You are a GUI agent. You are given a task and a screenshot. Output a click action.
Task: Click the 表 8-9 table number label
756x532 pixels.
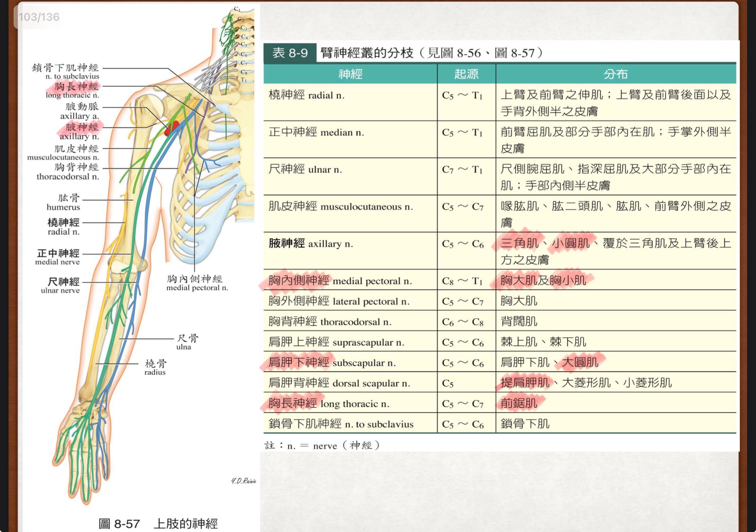290,53
